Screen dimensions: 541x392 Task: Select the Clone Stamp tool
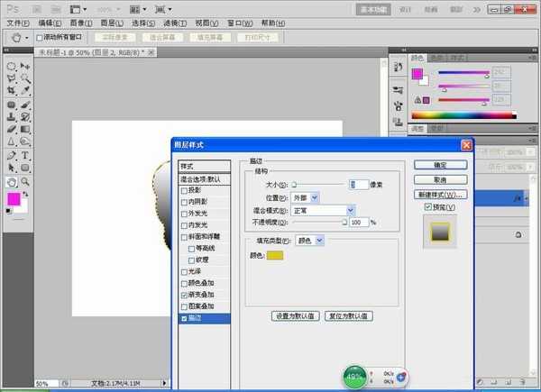11,116
